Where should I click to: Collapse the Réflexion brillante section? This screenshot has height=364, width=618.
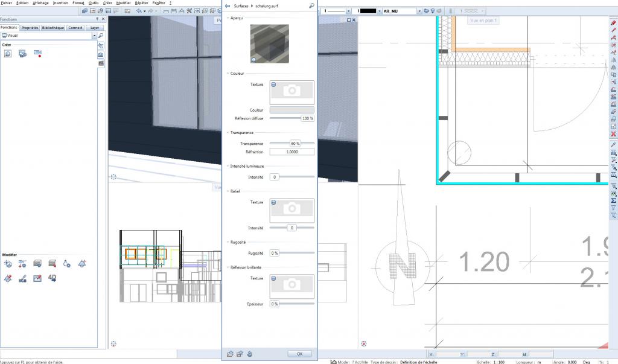pos(228,267)
